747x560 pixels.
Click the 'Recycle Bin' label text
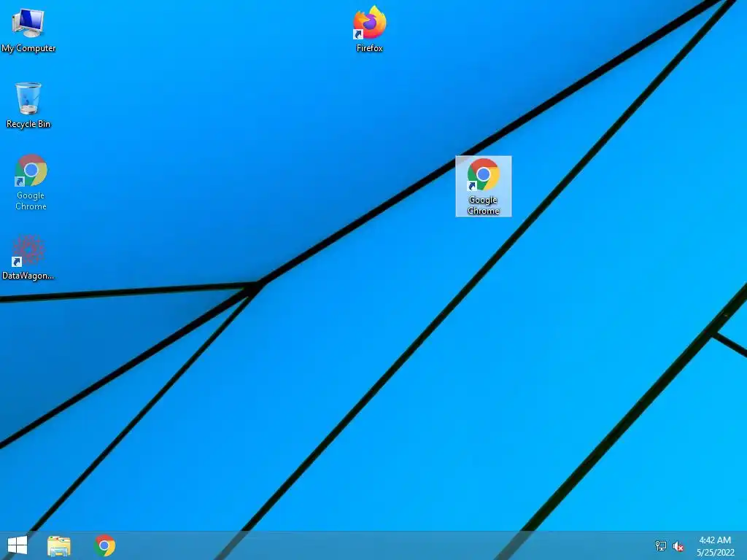[x=28, y=124]
